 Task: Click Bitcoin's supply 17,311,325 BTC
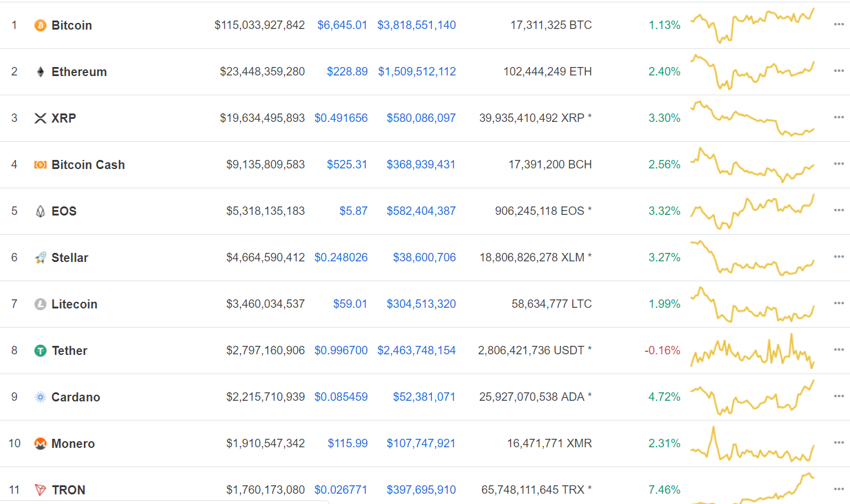click(551, 25)
